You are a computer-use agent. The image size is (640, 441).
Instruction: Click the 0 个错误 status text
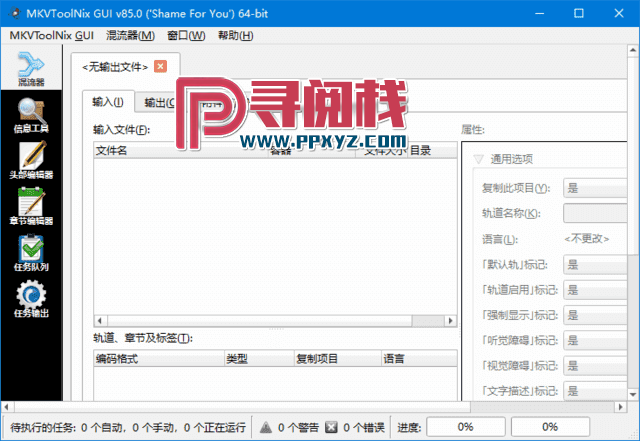tap(364, 428)
